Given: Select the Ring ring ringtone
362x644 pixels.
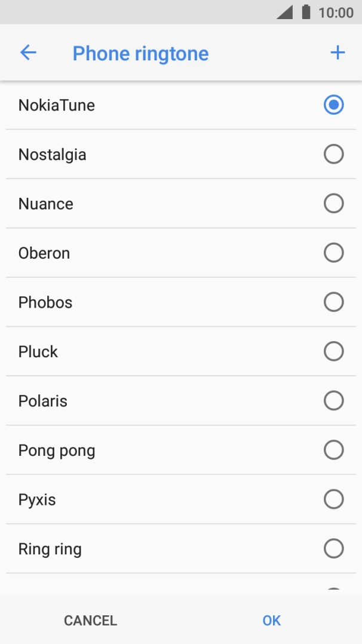Looking at the screenshot, I should click(333, 548).
